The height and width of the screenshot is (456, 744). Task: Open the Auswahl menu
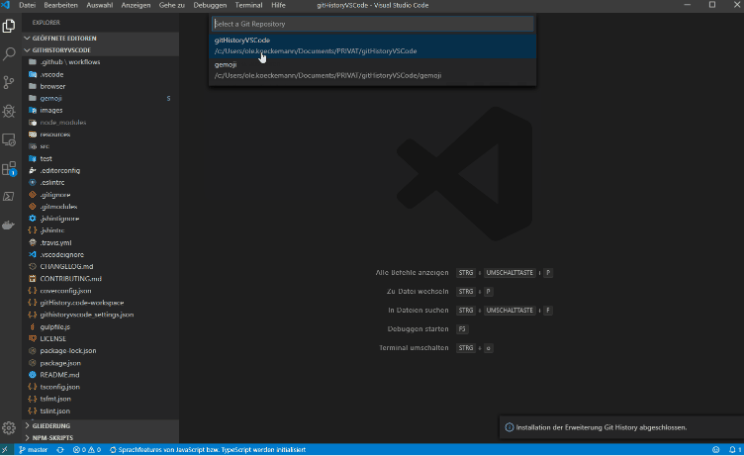coord(100,5)
